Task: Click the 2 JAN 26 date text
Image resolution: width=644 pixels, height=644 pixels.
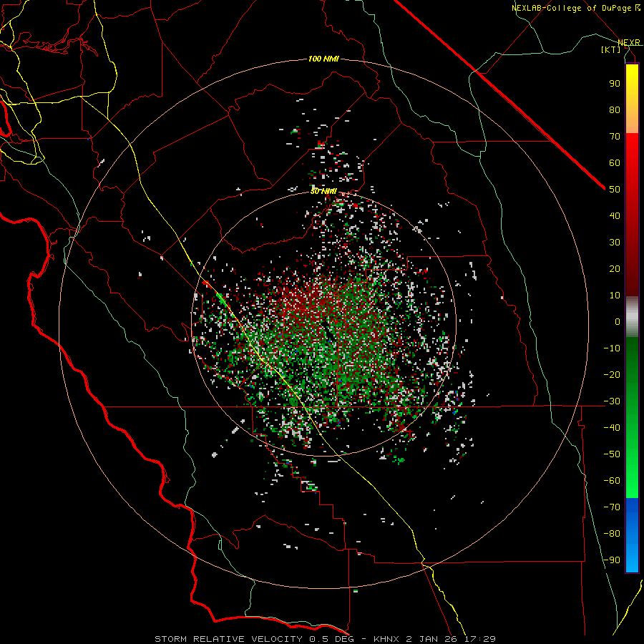Action: [x=433, y=639]
